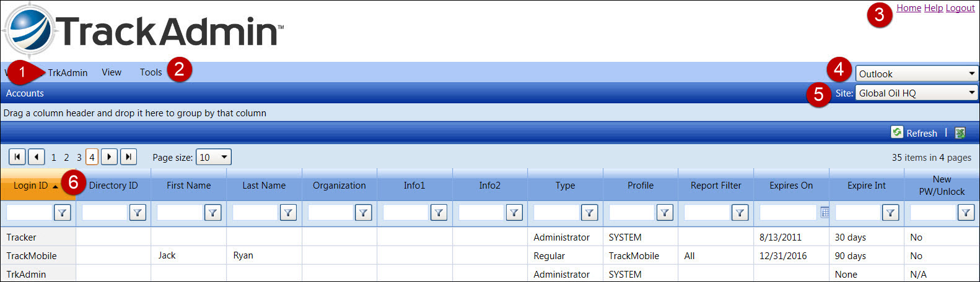Sort by the Expire Int column header
980x282 pixels.
pos(867,185)
